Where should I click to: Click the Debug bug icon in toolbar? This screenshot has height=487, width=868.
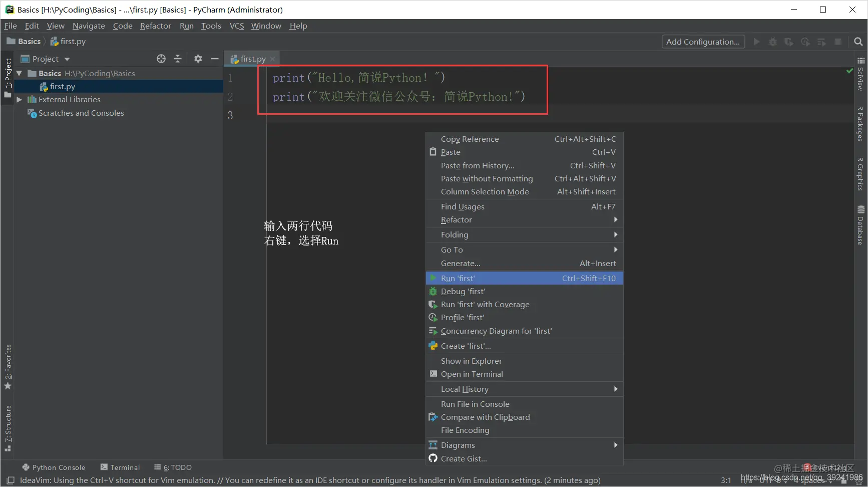[x=773, y=42]
